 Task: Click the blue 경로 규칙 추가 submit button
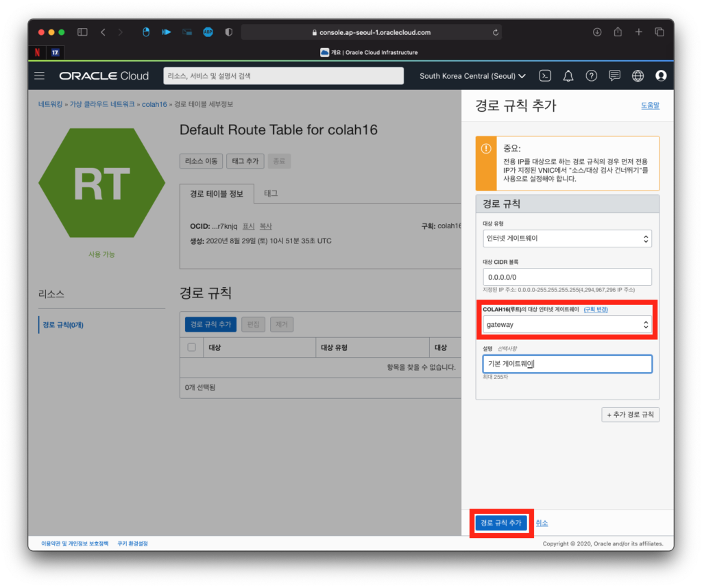pos(501,523)
